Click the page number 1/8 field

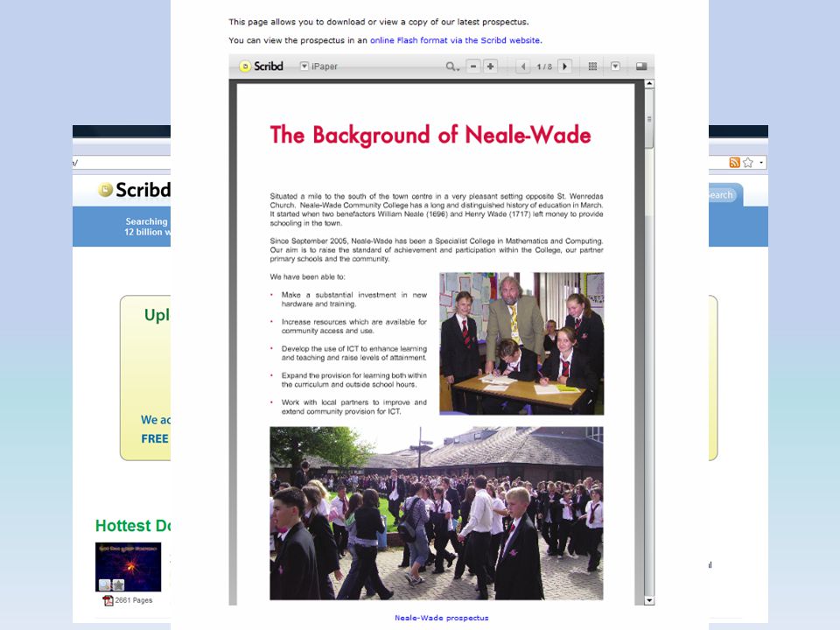point(544,67)
